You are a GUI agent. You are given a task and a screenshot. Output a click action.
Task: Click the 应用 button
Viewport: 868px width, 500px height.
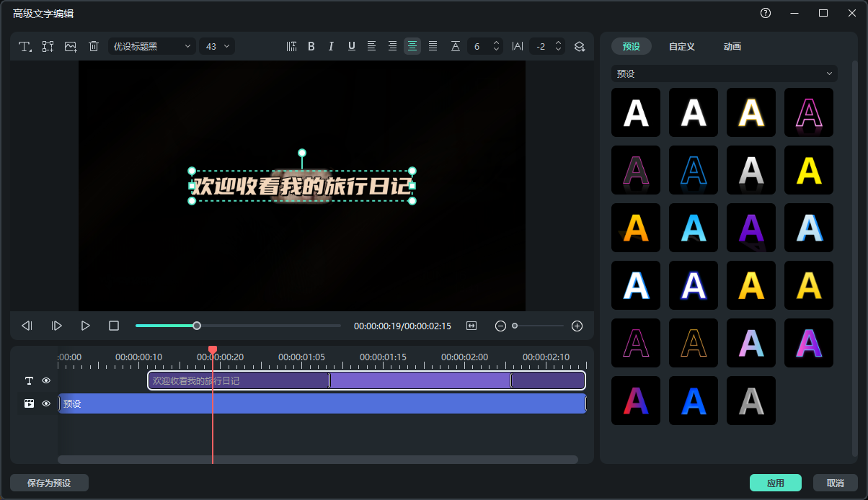click(x=775, y=483)
